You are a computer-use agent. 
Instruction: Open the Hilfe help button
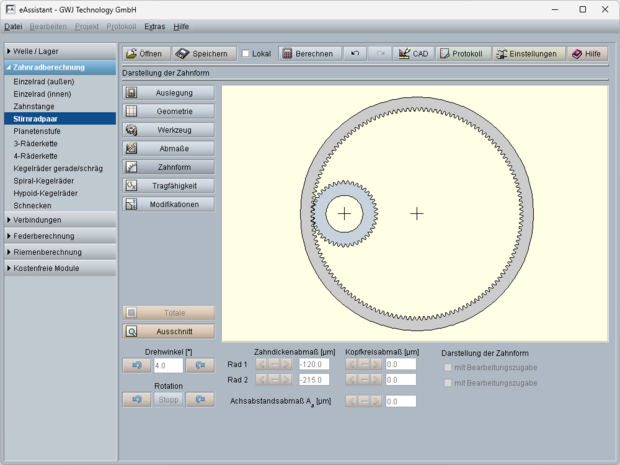click(586, 53)
